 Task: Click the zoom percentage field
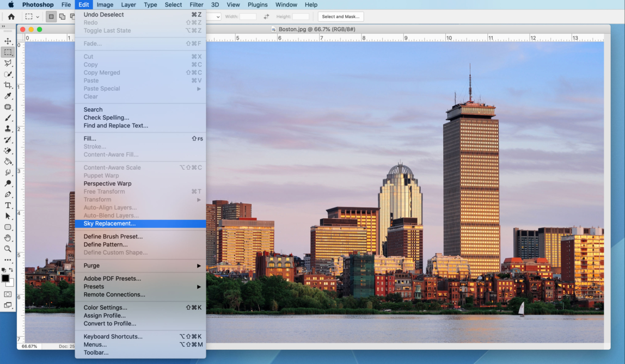tap(29, 346)
